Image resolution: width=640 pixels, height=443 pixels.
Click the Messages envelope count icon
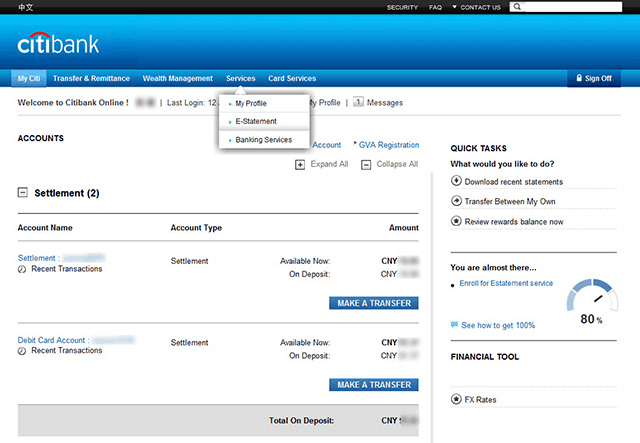358,102
